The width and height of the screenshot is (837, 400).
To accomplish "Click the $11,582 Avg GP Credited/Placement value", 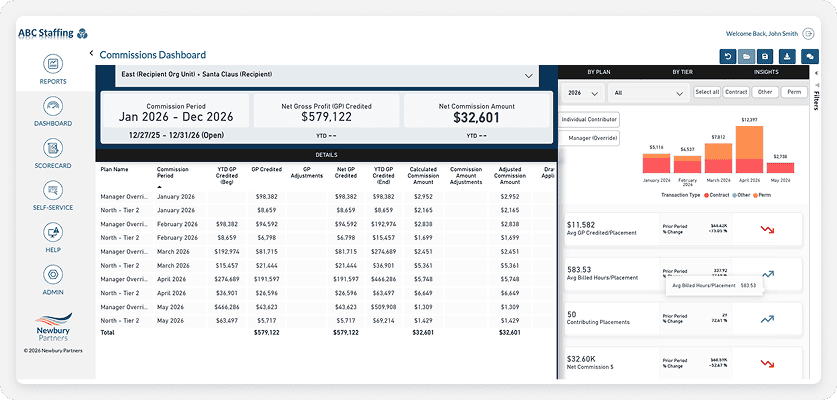I will tap(581, 225).
